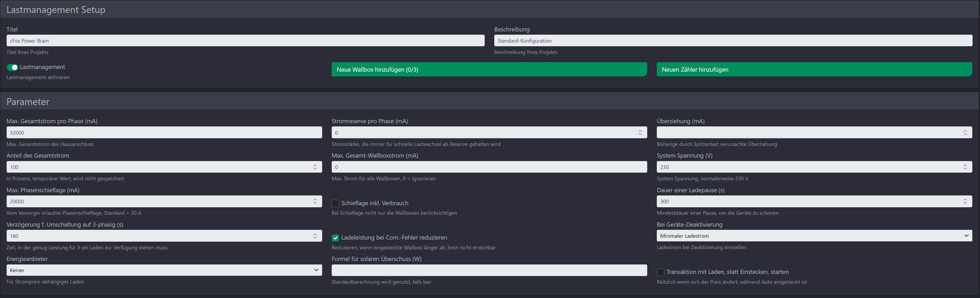
Task: Click stepper arrows of Dauer einer Ladepause
Action: point(965,201)
